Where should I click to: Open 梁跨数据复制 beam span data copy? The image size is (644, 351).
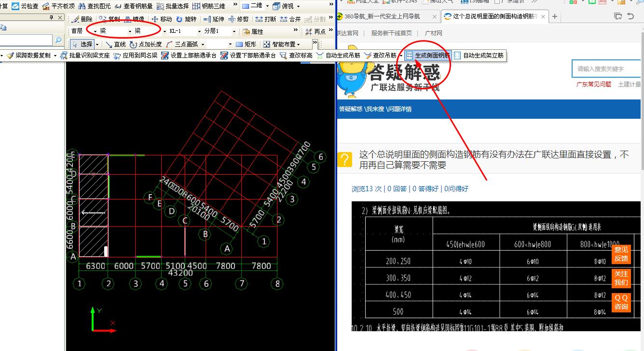(x=28, y=56)
